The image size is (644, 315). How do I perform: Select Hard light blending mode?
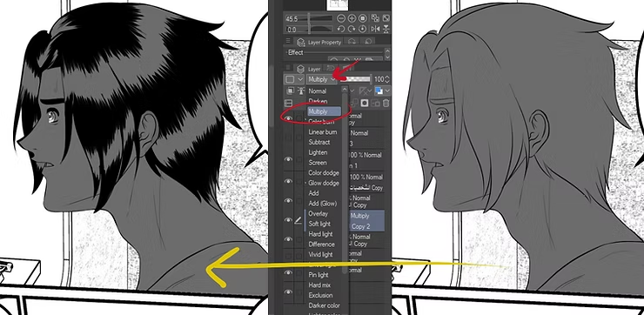320,234
